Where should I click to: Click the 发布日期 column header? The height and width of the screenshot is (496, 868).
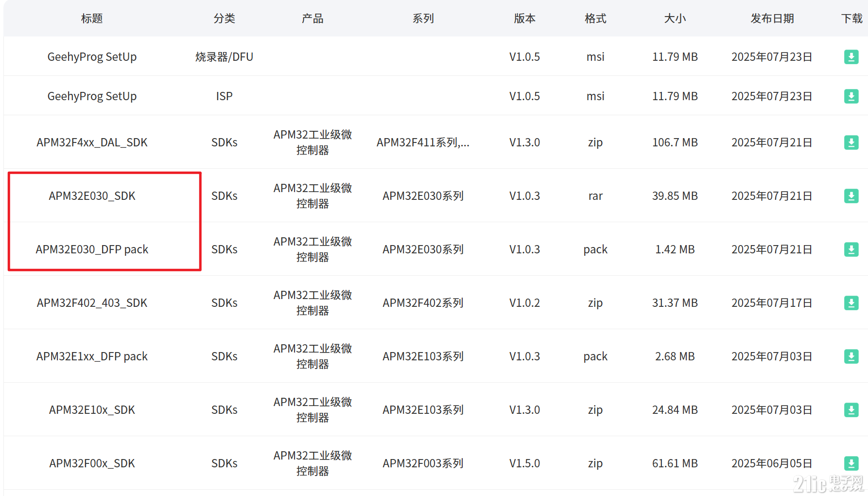(x=772, y=18)
